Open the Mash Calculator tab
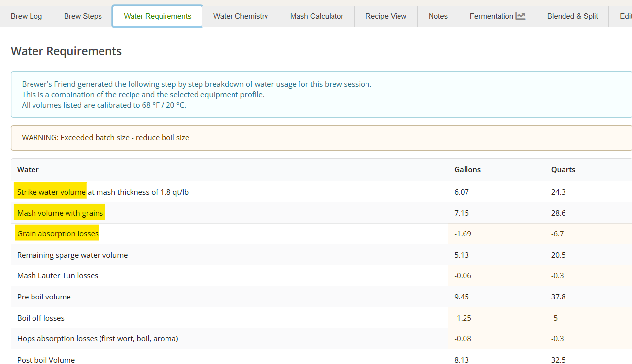This screenshot has width=632, height=364. pos(317,16)
